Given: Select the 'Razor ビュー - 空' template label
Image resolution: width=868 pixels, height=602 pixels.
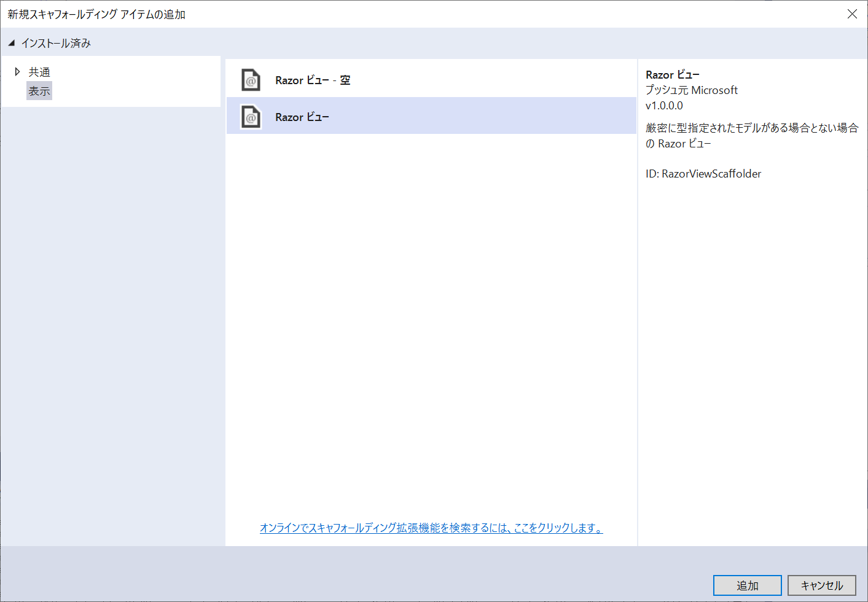Looking at the screenshot, I should tap(313, 80).
